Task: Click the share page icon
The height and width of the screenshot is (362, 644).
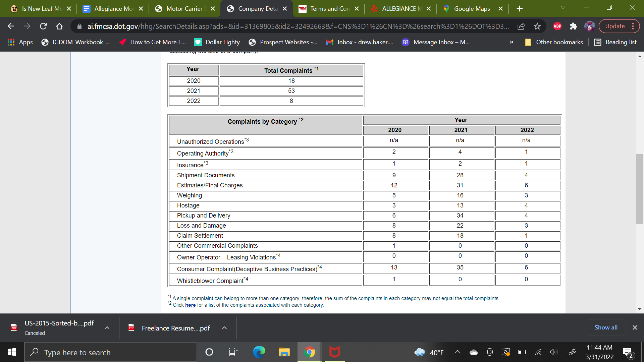Action: tap(521, 26)
